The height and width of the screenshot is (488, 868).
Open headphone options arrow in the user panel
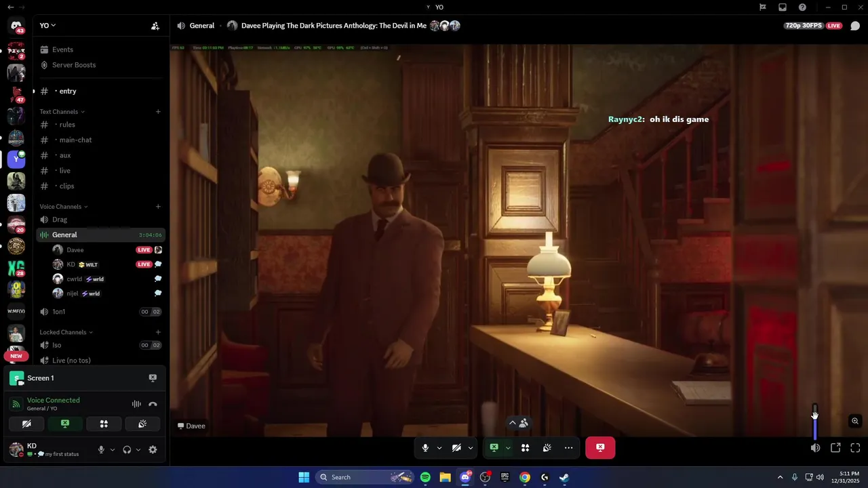click(x=138, y=449)
